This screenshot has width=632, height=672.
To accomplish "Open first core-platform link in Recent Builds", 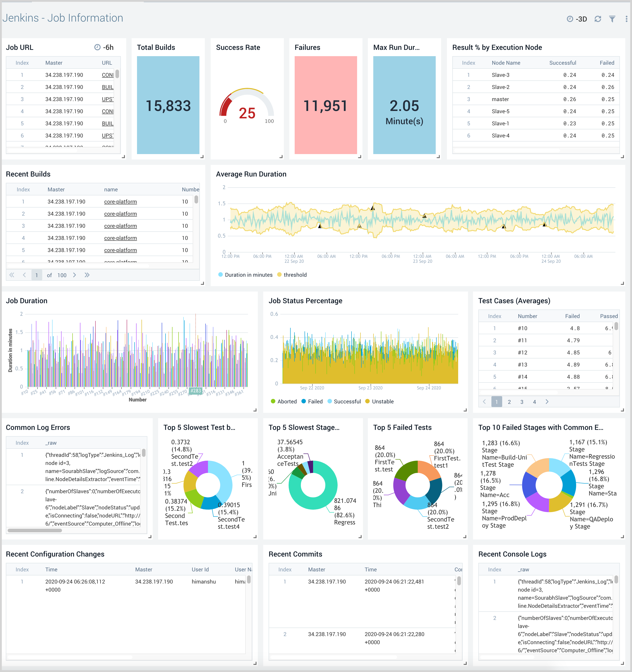I will point(120,201).
